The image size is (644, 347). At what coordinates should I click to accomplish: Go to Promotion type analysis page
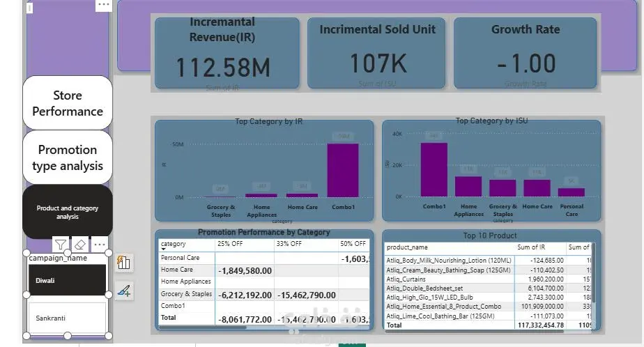[68, 157]
